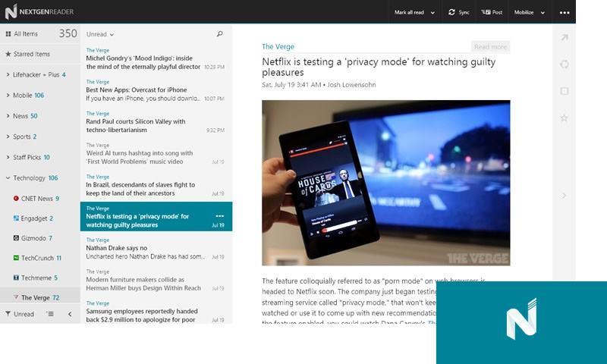Collapse the Technology folder

tap(8, 178)
